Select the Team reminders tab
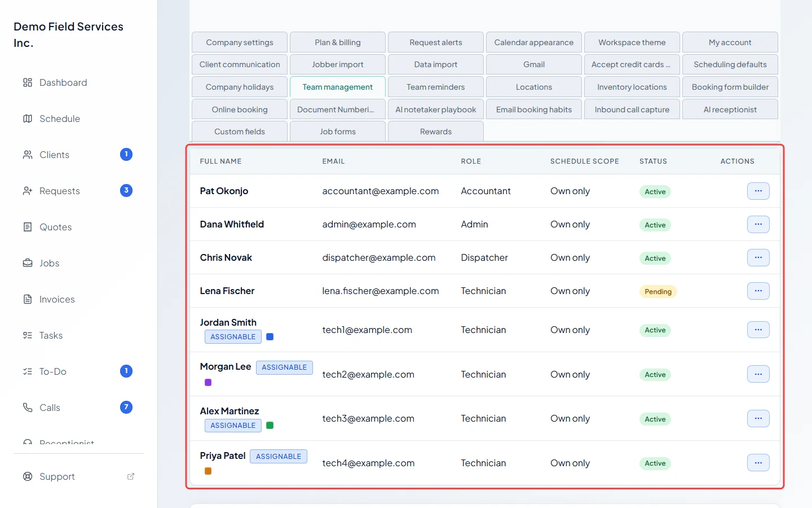812x508 pixels. coord(436,87)
